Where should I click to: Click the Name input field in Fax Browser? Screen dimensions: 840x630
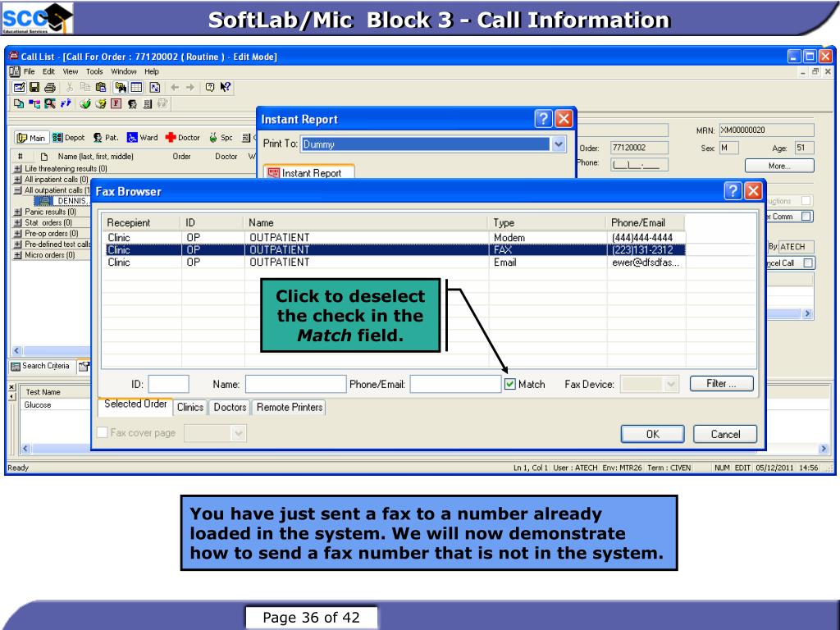[x=295, y=384]
